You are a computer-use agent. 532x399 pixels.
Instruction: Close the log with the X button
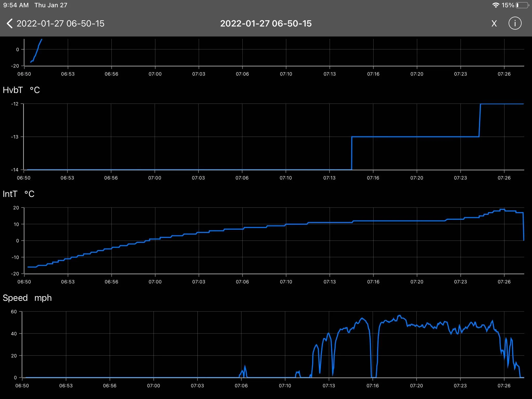point(494,24)
